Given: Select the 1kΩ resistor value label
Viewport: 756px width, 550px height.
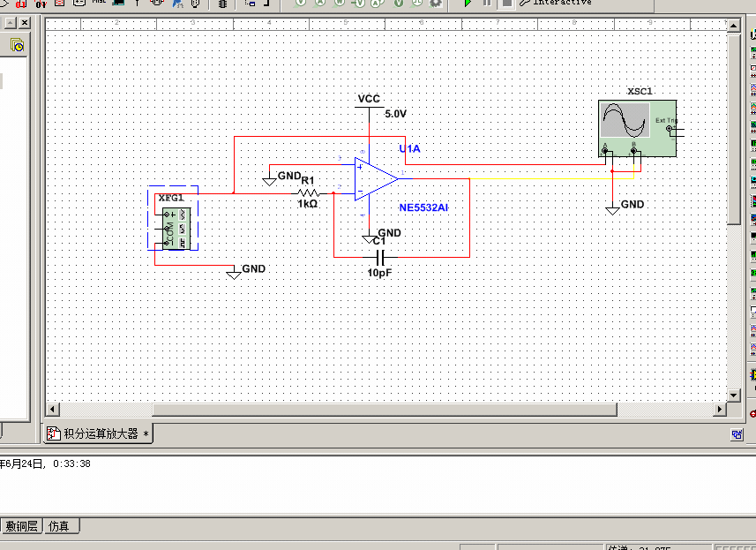Looking at the screenshot, I should tap(308, 204).
